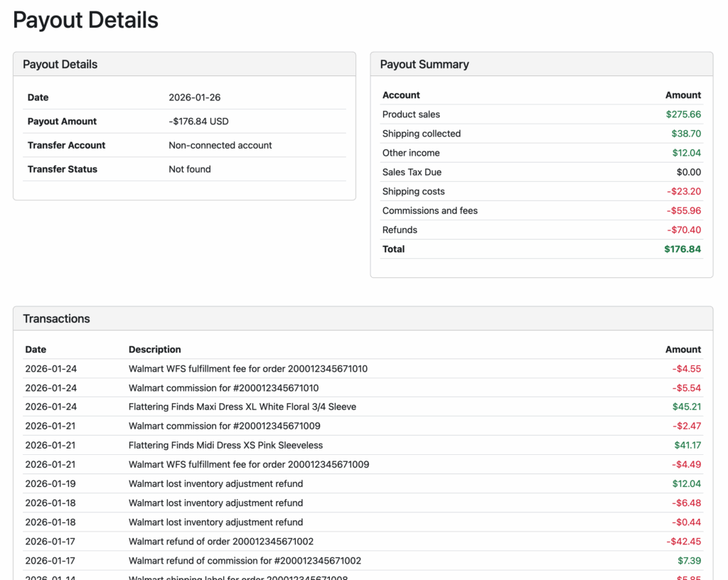
Task: Click the Payout Summary panel header
Action: coord(424,64)
